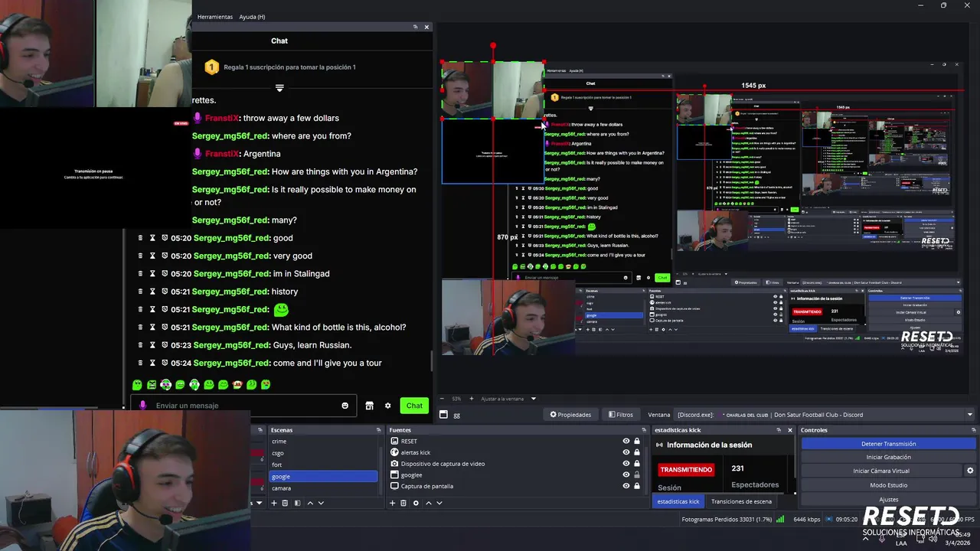This screenshot has width=980, height=551.
Task: Open Controles dock options icon
Action: (x=972, y=430)
